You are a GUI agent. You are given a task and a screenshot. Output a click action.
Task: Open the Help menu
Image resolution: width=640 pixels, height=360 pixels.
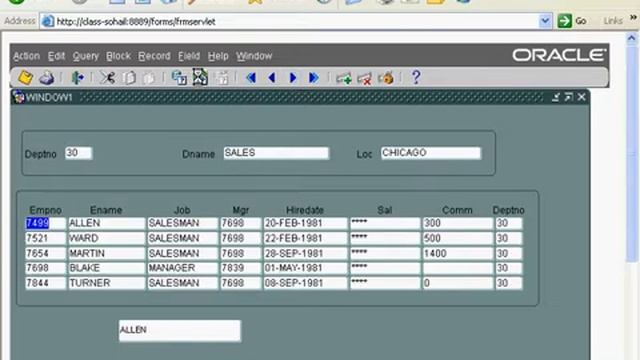coord(218,56)
